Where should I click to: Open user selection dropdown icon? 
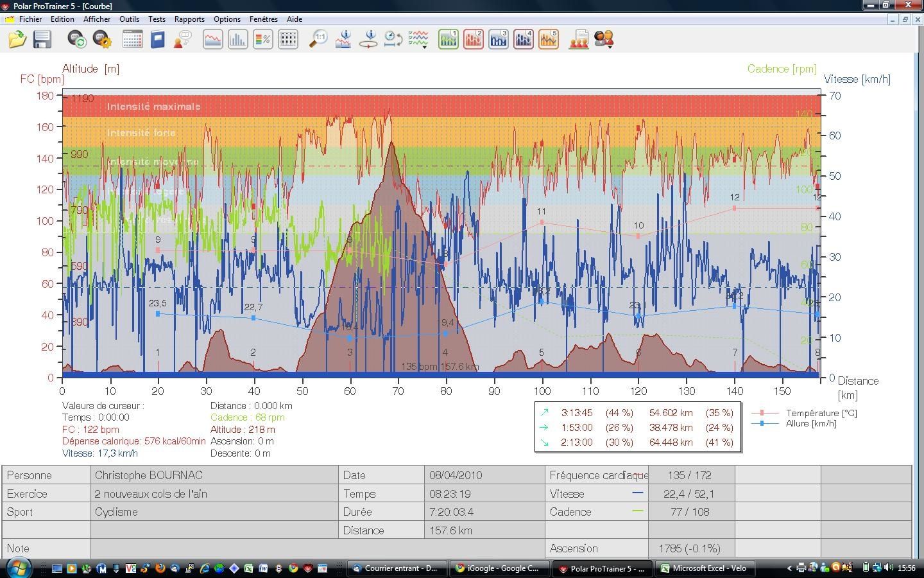[604, 40]
